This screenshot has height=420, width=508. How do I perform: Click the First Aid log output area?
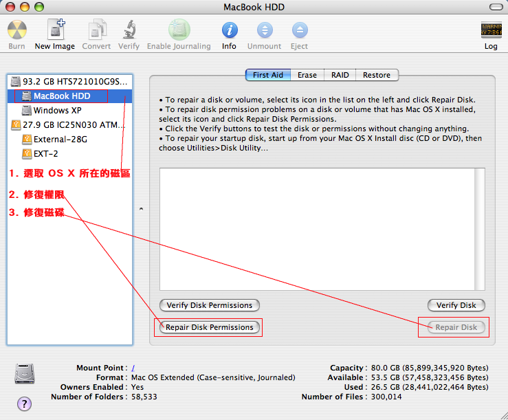coord(317,229)
